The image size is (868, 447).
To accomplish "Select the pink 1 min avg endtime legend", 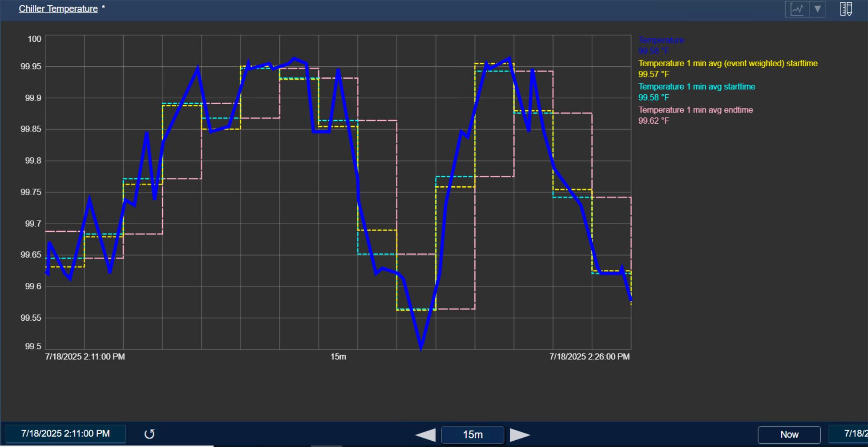I will [696, 110].
